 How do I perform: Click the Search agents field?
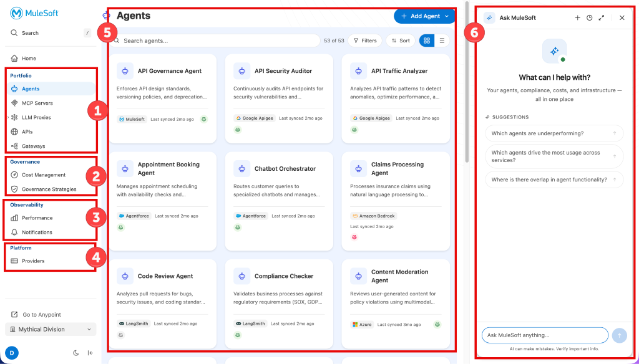coord(216,41)
